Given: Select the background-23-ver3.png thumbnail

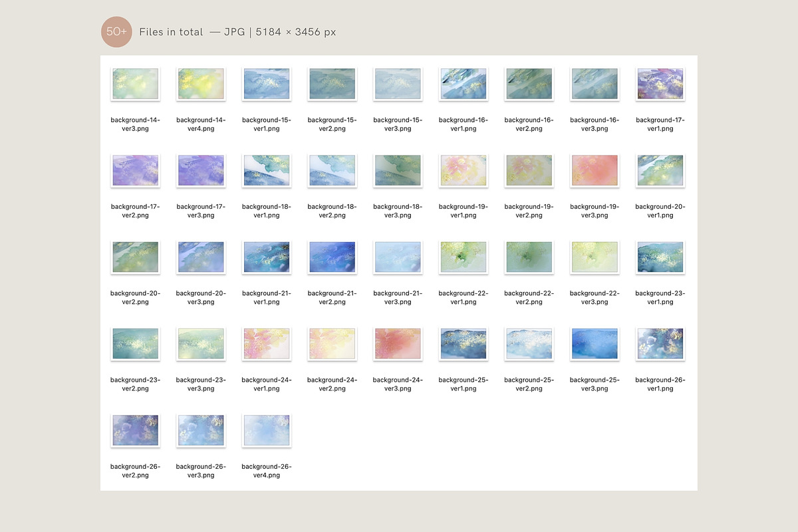Looking at the screenshot, I should coord(201,344).
